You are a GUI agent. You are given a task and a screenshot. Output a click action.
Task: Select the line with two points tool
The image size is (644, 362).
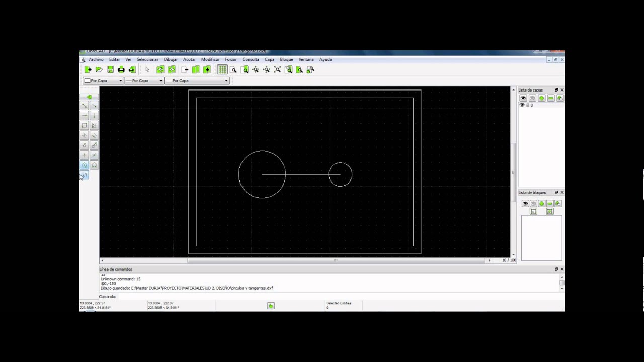coord(84,106)
